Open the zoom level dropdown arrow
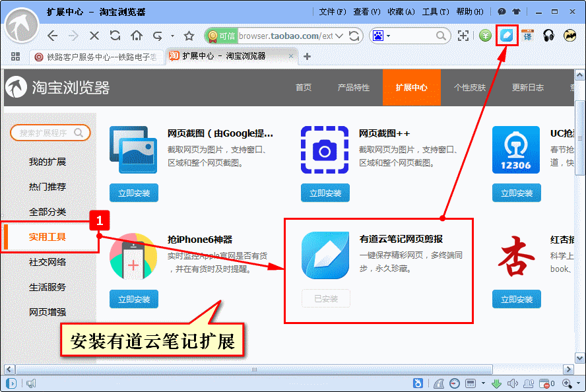The image size is (586, 392). point(578,383)
